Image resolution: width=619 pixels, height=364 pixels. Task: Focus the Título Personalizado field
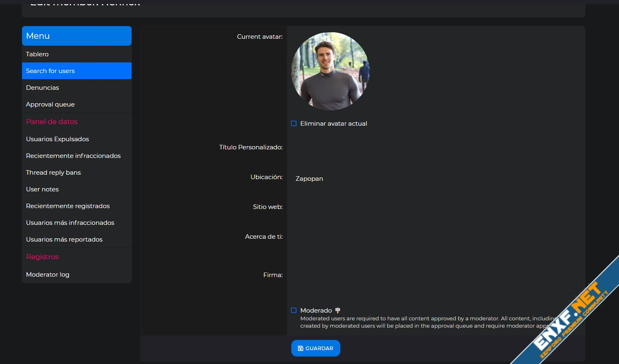(436, 149)
